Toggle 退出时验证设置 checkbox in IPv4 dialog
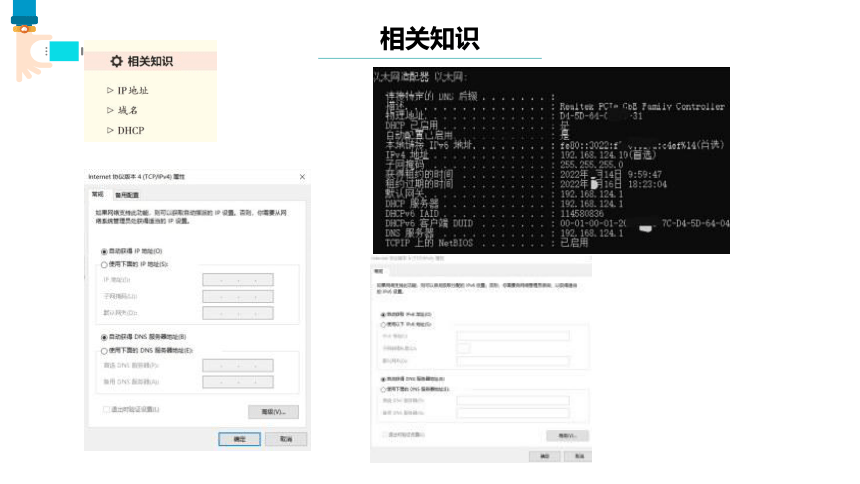The width and height of the screenshot is (860, 484). 106,409
